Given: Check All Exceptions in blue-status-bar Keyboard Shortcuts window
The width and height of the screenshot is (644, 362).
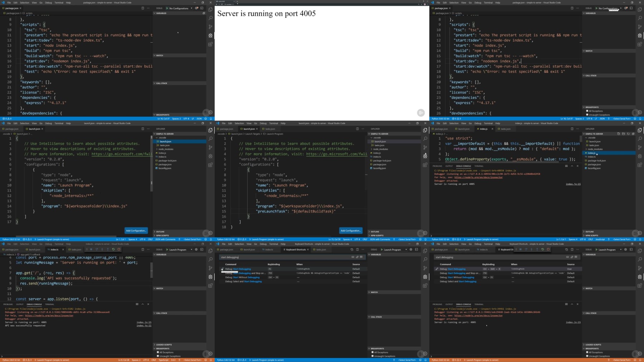Looking at the screenshot, I should tap(372, 352).
